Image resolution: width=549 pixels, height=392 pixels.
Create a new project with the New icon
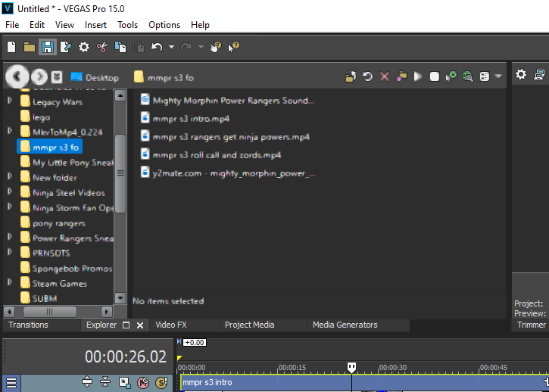pos(11,47)
